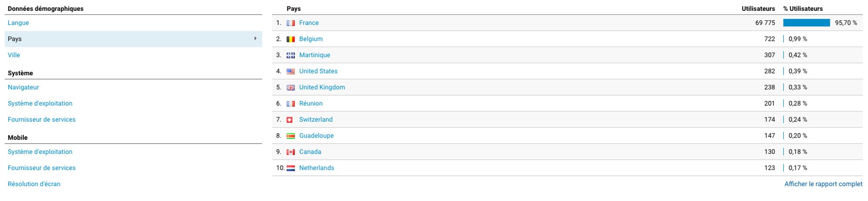The width and height of the screenshot is (868, 201).
Task: Open the Réunion country link
Action: [311, 103]
